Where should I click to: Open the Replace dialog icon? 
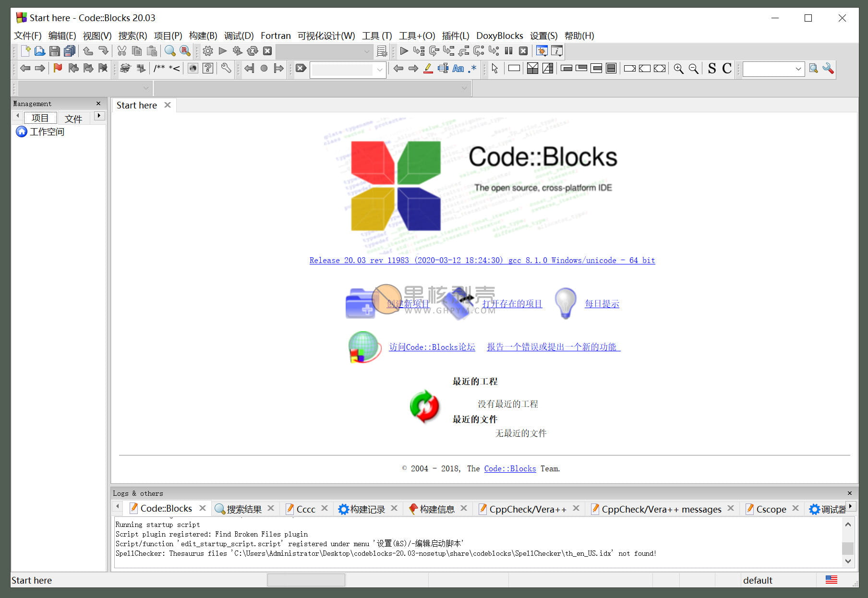pos(185,51)
